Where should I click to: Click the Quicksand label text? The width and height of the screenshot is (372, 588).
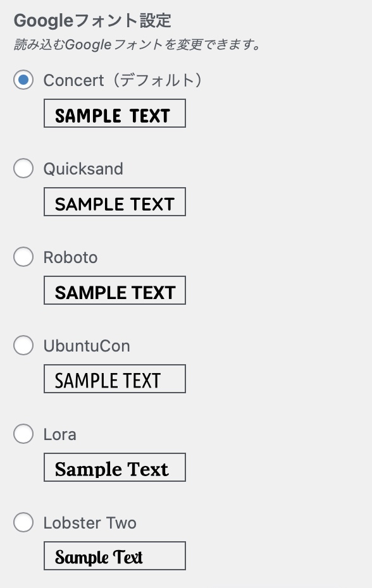coord(83,169)
